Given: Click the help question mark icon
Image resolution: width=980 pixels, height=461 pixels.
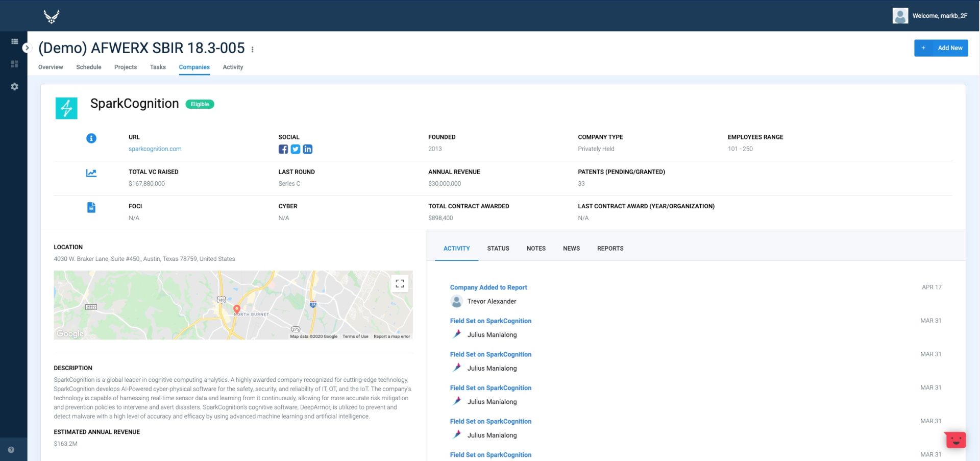Looking at the screenshot, I should point(11,450).
